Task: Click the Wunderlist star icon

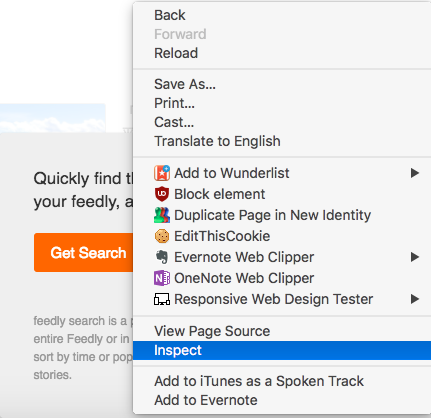Action: pyautogui.click(x=162, y=173)
